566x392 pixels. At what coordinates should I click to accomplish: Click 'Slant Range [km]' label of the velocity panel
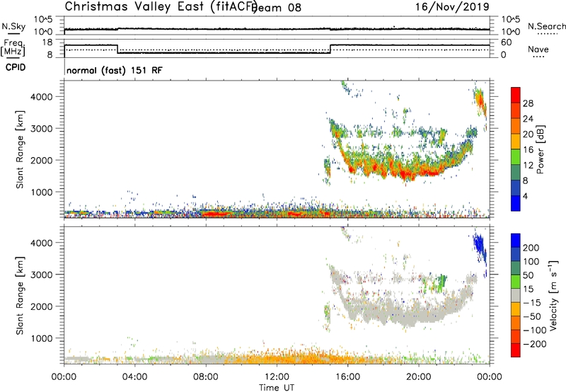(20, 296)
